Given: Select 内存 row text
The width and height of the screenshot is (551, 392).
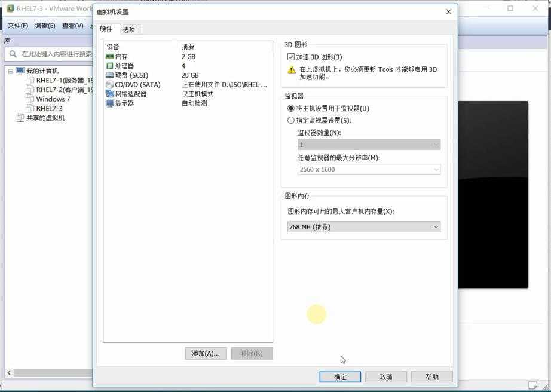Looking at the screenshot, I should [121, 56].
